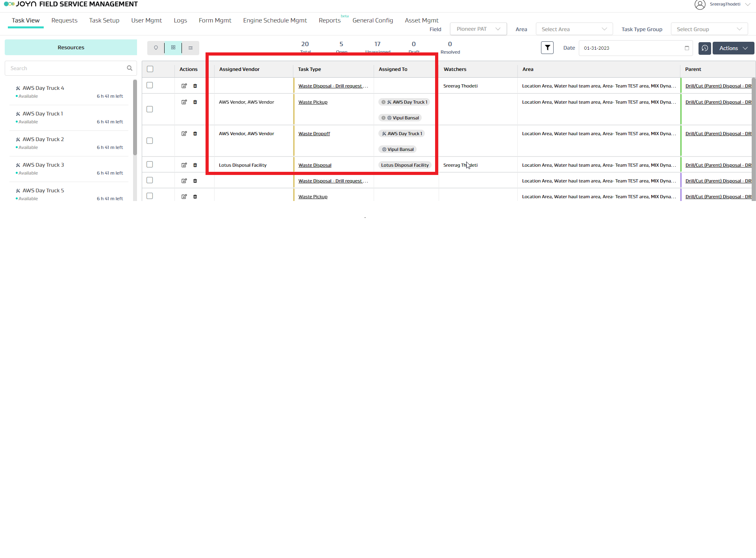Delete the Waste Dropoff task row
The height and width of the screenshot is (558, 756).
coord(195,134)
